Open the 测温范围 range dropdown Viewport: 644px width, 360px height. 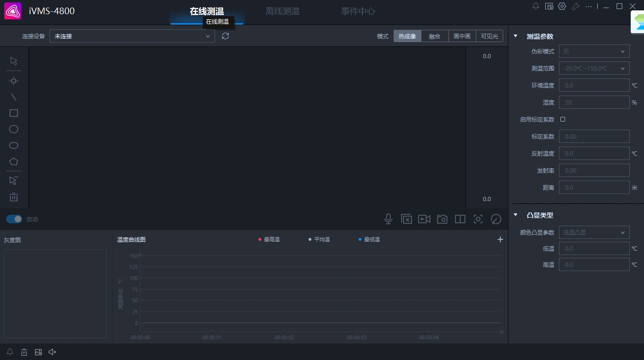pos(594,68)
